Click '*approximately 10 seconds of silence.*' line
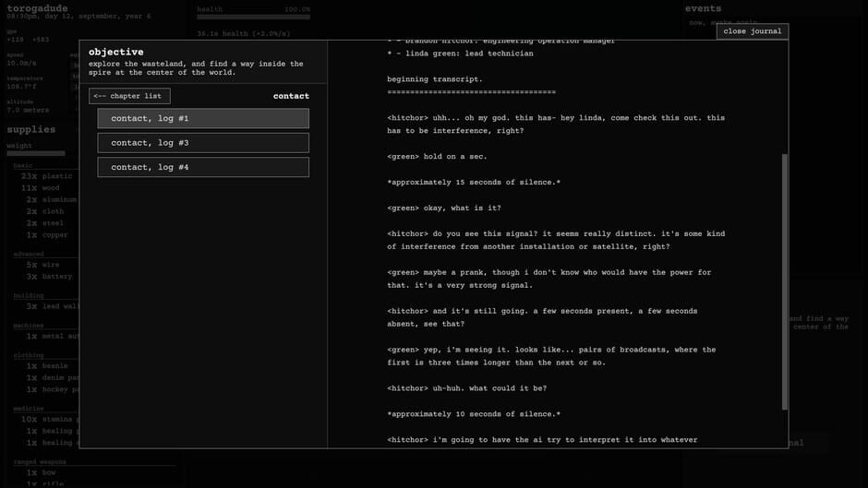The height and width of the screenshot is (488, 868). (x=474, y=414)
